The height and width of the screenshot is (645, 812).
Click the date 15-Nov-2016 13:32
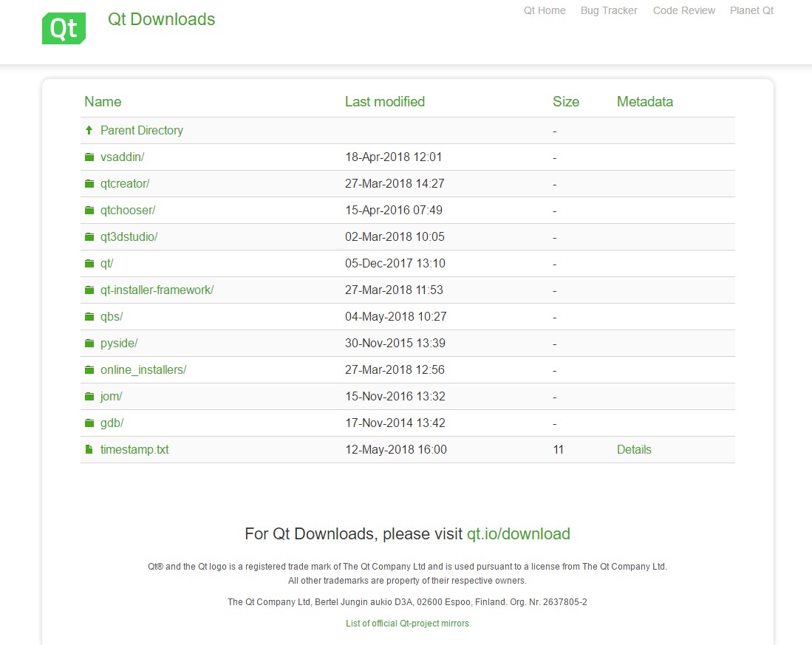coord(395,397)
